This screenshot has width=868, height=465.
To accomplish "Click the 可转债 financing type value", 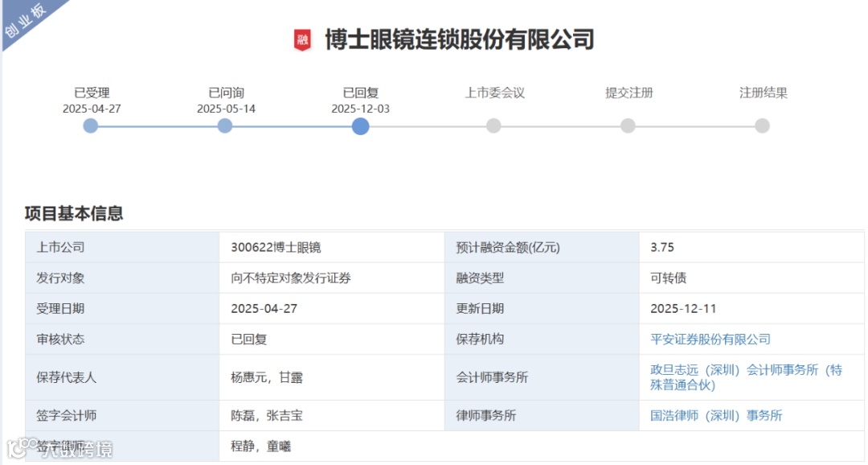I will [x=668, y=278].
